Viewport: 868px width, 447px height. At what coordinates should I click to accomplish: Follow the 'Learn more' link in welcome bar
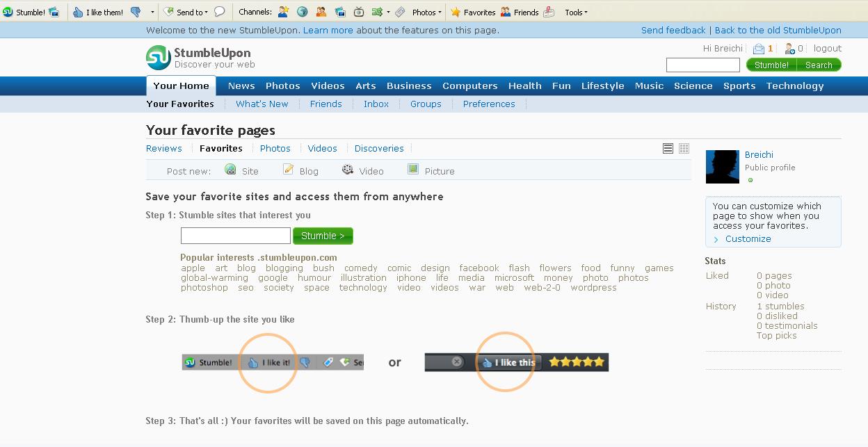328,31
